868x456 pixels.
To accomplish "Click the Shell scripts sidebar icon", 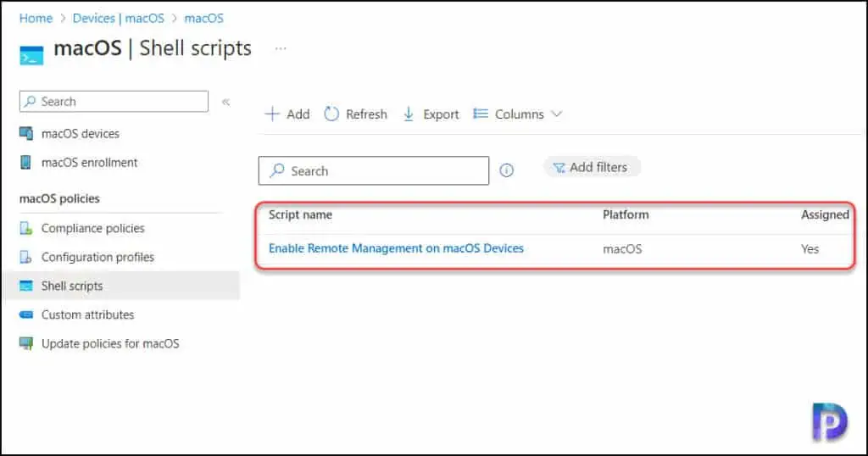I will tap(26, 286).
